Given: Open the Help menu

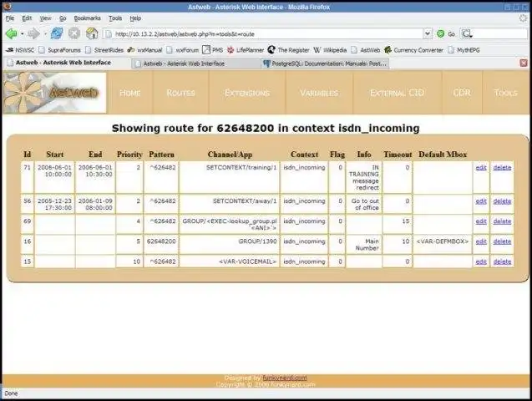Looking at the screenshot, I should coord(135,18).
